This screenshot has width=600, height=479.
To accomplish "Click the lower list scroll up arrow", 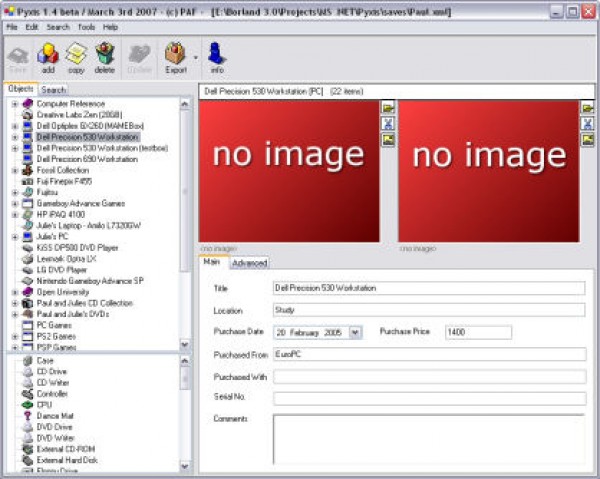I will (x=184, y=361).
